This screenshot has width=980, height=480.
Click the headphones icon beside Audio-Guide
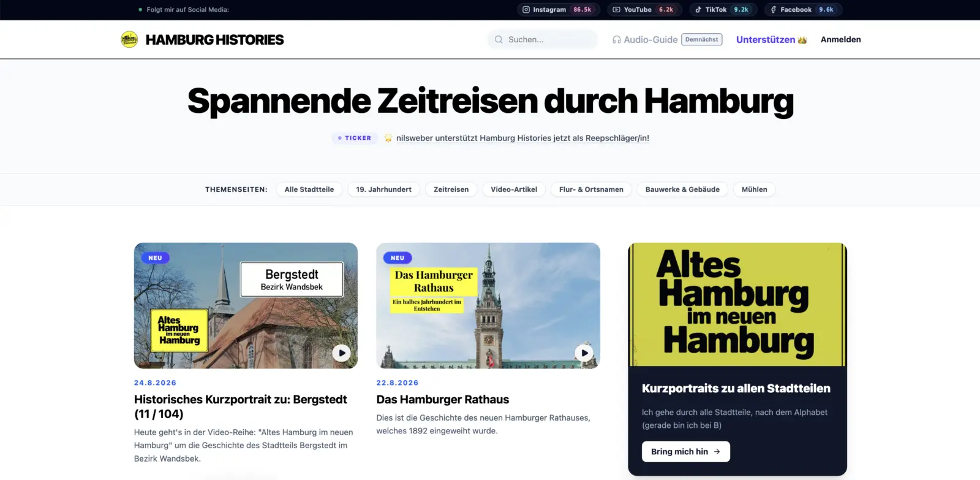pos(617,40)
